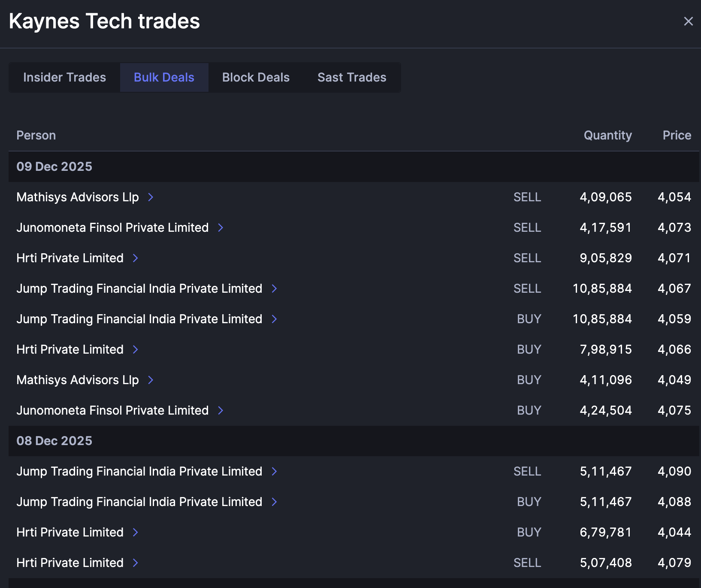Click the arrow on Jump Trading BUY 10,85,884 row

click(275, 319)
